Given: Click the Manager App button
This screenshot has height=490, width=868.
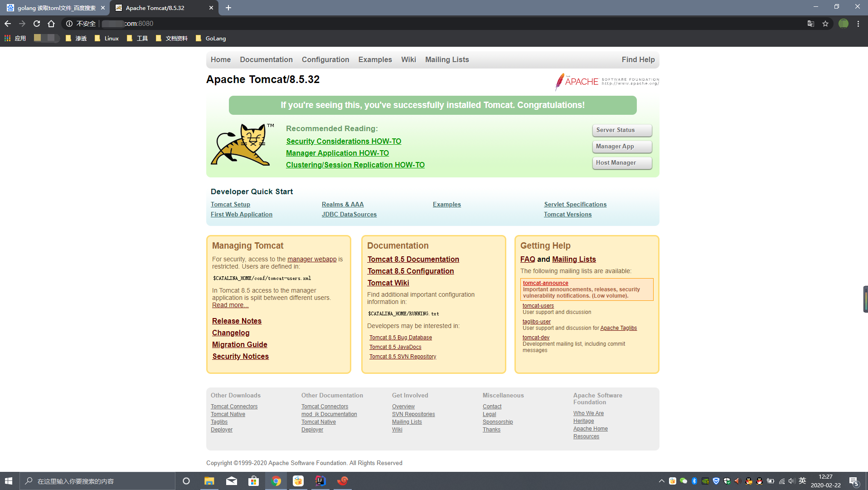Looking at the screenshot, I should pos(622,147).
